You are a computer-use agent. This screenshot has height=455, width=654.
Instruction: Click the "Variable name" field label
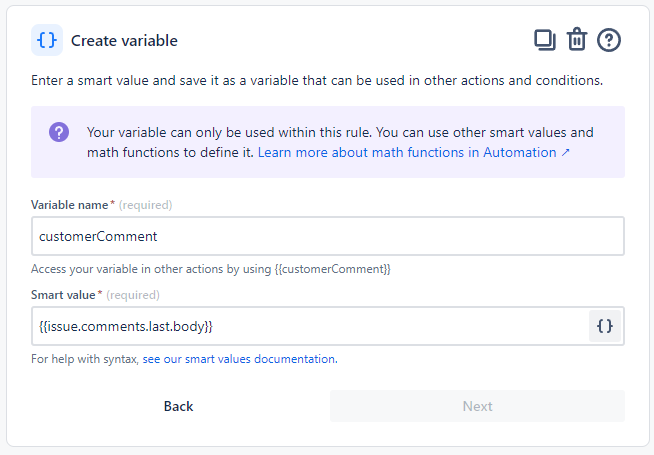tap(70, 205)
